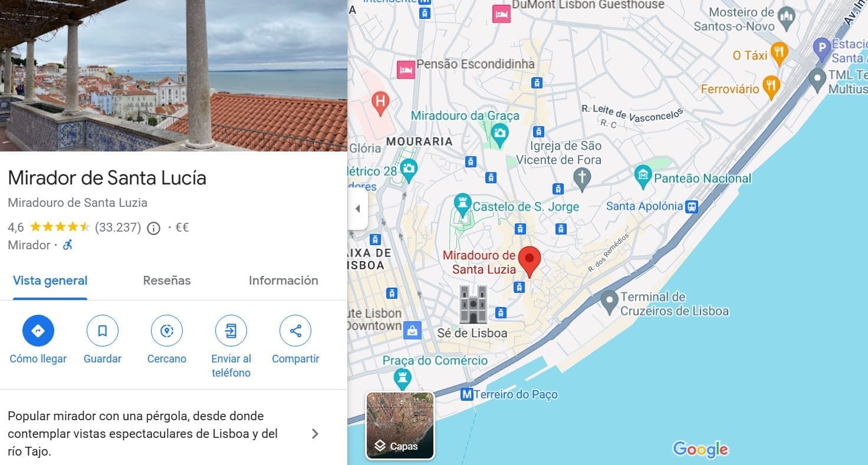Click the MOURARIA neighborhood label
868x465 pixels.
click(x=419, y=141)
